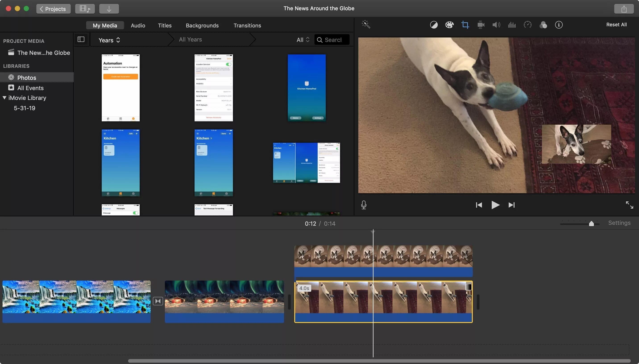Viewport: 639px width, 364px height.
Task: Switch to the Titles tab
Action: click(x=164, y=25)
